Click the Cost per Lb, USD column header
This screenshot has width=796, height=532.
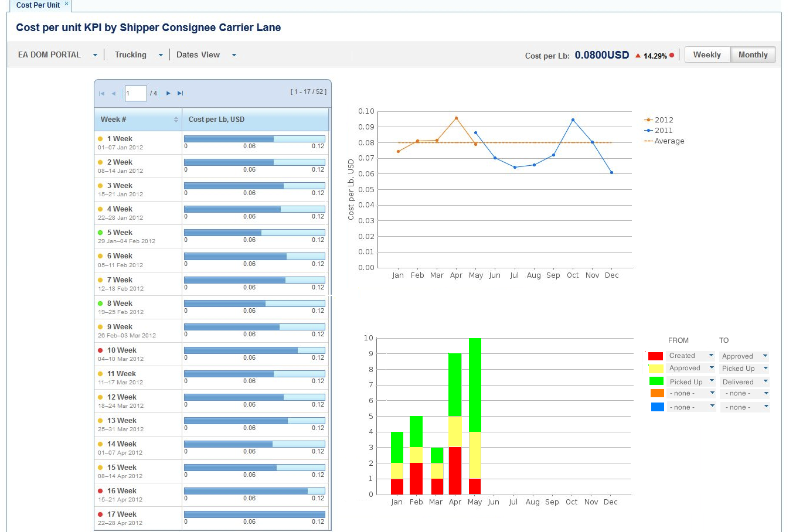(256, 120)
